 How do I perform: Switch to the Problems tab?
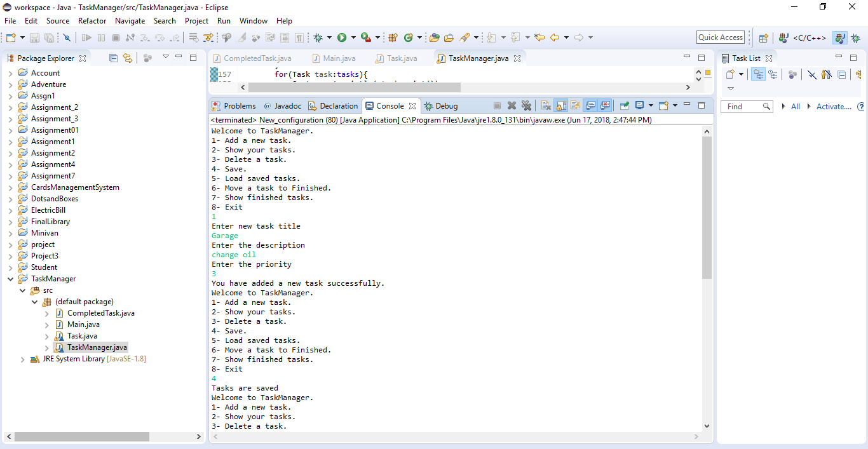tap(234, 106)
